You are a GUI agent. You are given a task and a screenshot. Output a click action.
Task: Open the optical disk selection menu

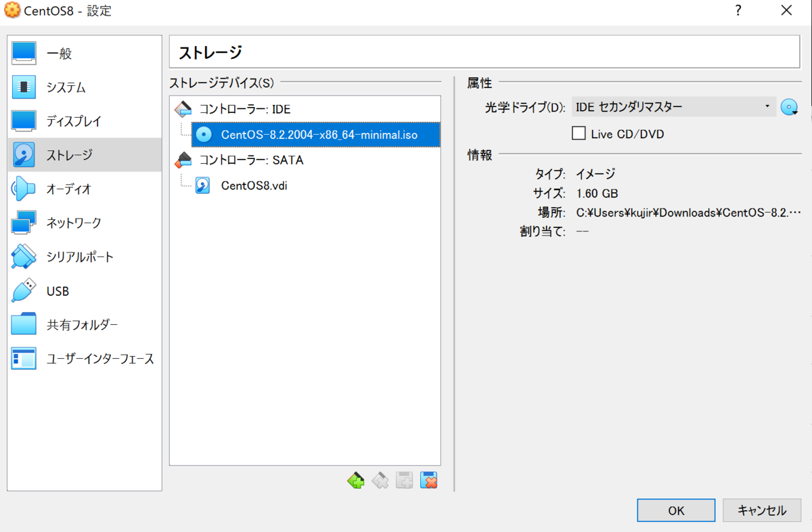(x=789, y=106)
